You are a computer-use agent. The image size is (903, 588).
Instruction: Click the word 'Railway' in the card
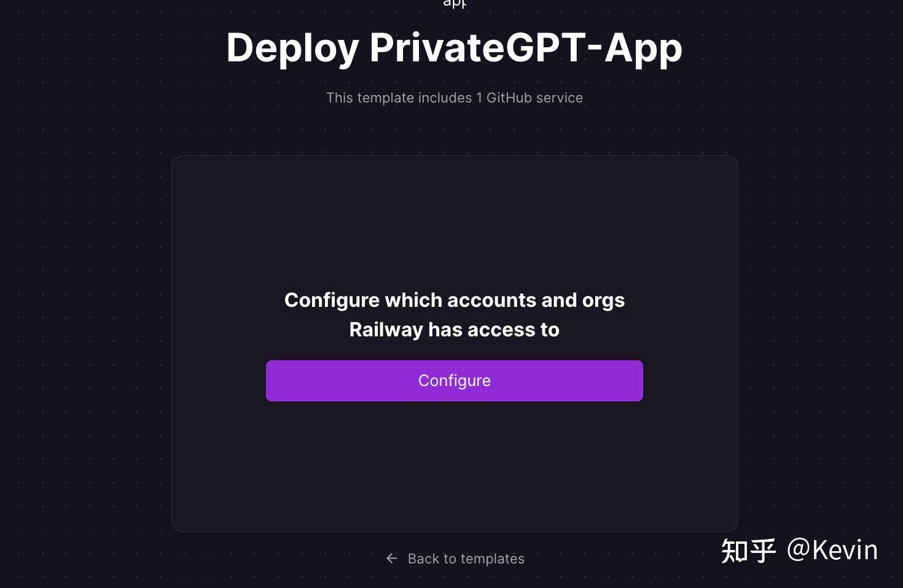tap(386, 330)
